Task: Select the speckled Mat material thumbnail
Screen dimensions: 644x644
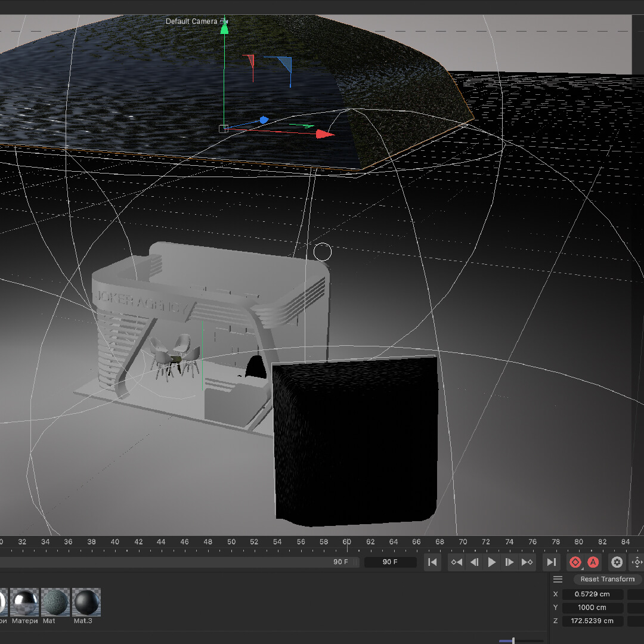Action: (55, 602)
